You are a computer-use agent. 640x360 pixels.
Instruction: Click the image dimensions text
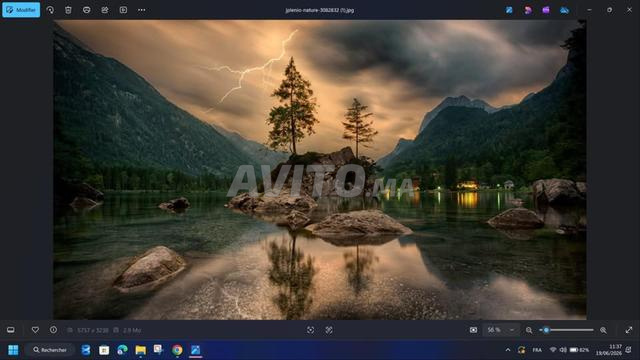coord(93,330)
